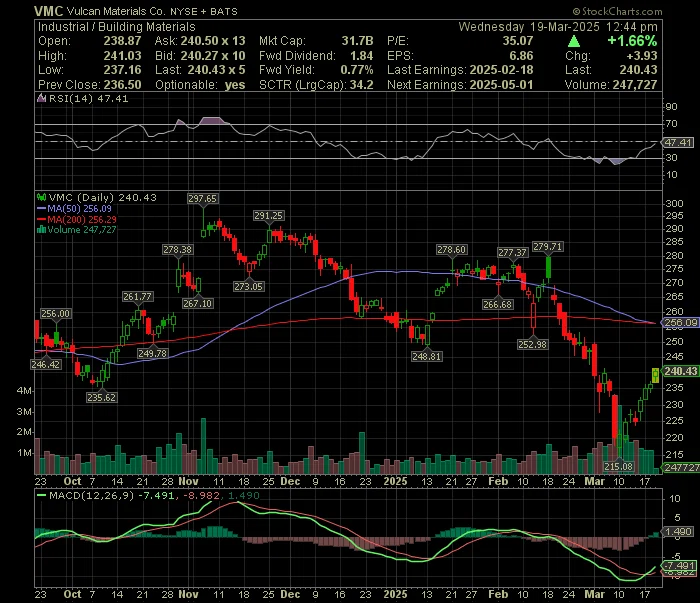The width and height of the screenshot is (700, 603).
Task: Click the High value 241.03
Action: tap(122, 56)
